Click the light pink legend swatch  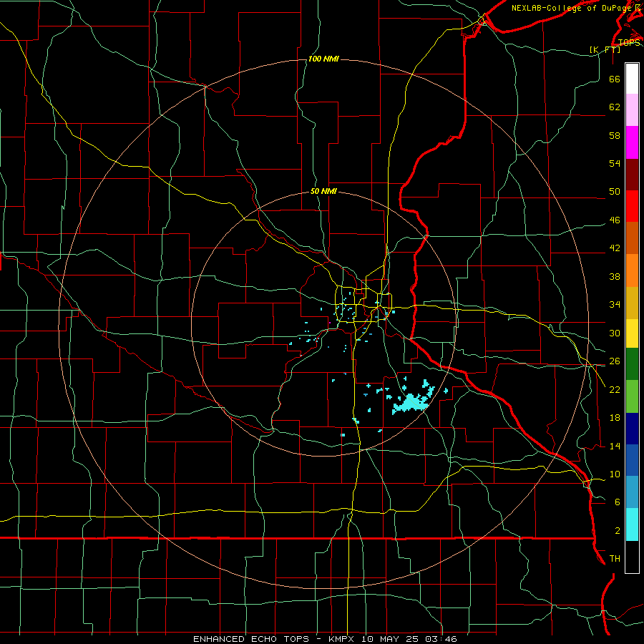(632, 109)
